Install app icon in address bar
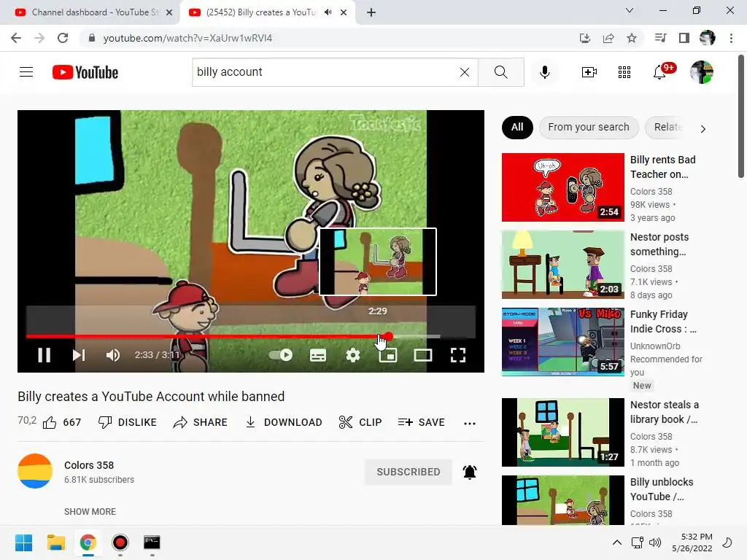747x560 pixels. [x=584, y=38]
